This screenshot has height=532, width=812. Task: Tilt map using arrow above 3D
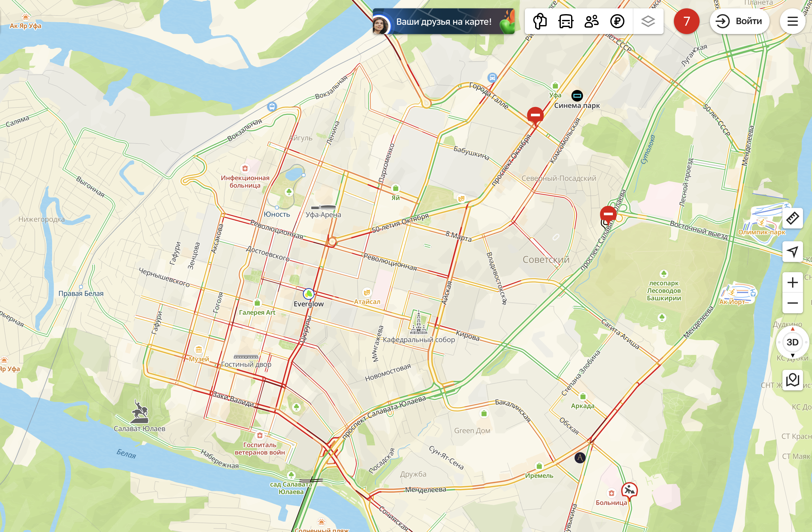tap(792, 329)
